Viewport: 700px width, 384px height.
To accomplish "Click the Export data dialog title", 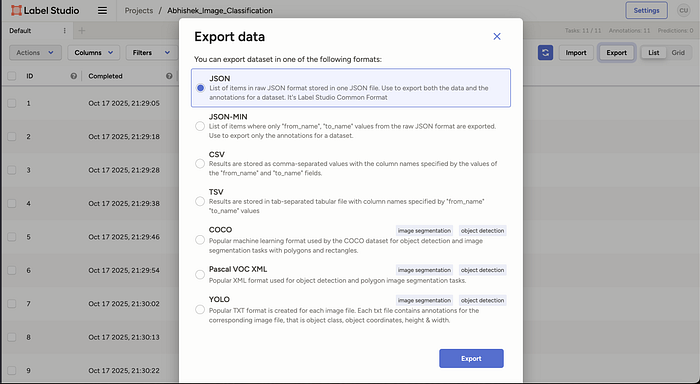I will click(x=229, y=37).
